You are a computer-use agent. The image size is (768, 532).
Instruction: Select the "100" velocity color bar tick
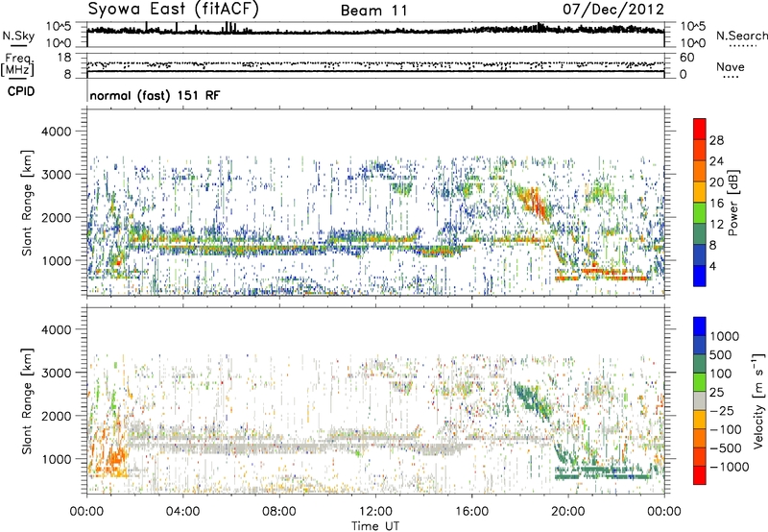click(721, 374)
